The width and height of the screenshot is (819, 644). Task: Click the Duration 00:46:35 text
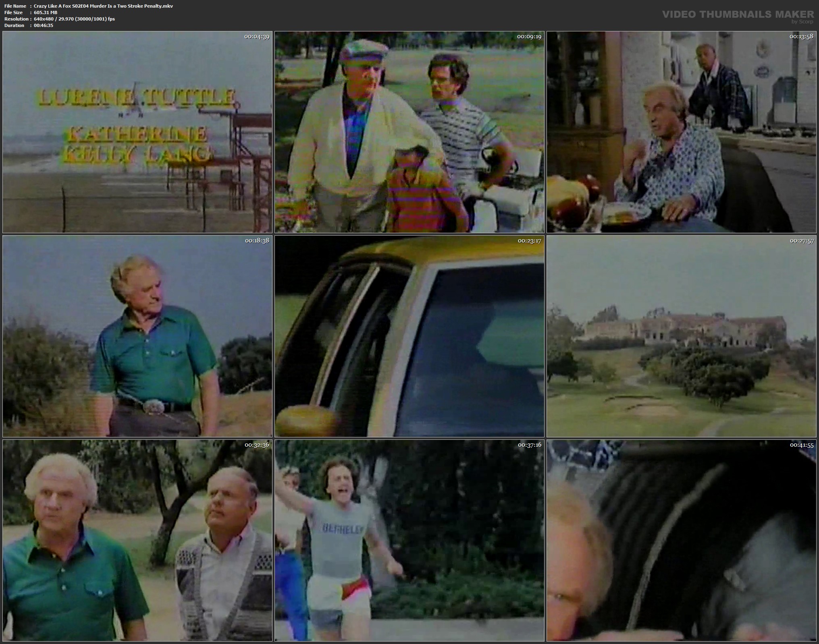[x=43, y=25]
